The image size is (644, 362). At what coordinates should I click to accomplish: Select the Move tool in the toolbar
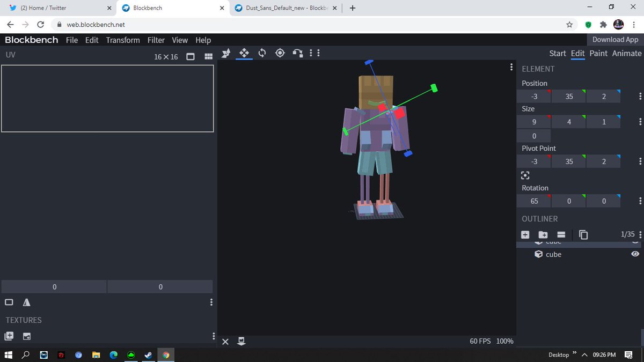tap(244, 53)
